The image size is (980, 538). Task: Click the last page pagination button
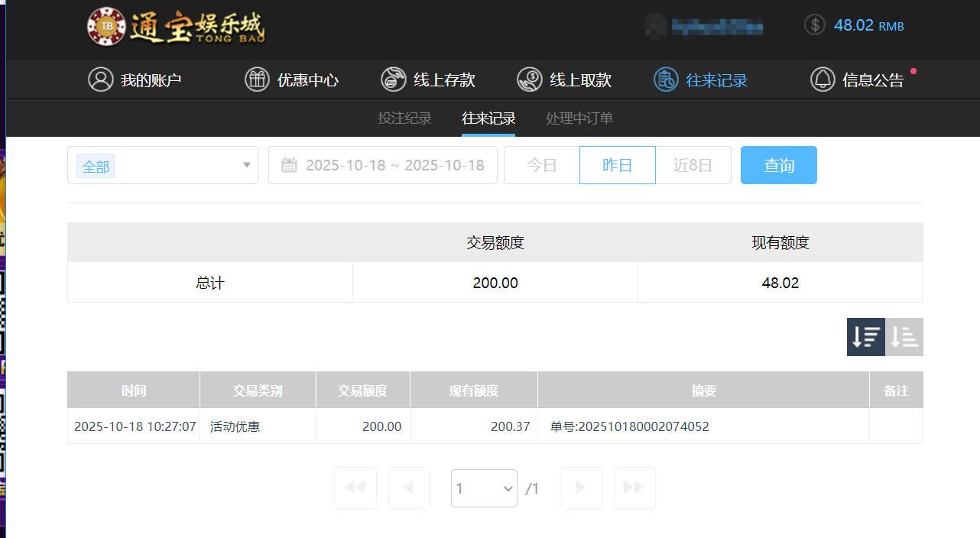(634, 488)
